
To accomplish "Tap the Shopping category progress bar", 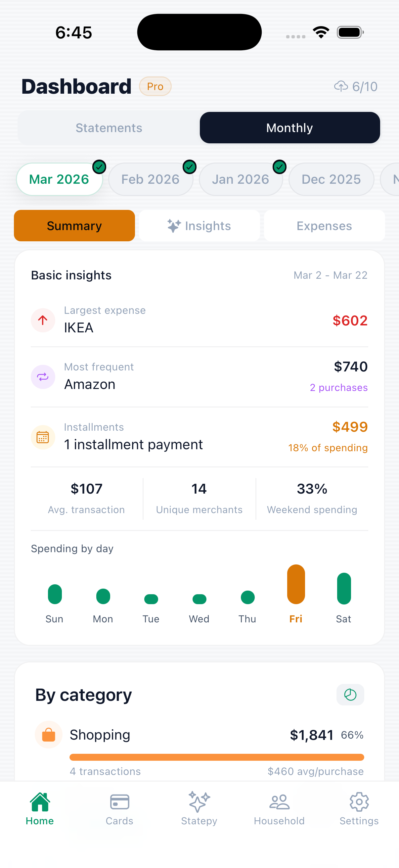I will pos(216,757).
